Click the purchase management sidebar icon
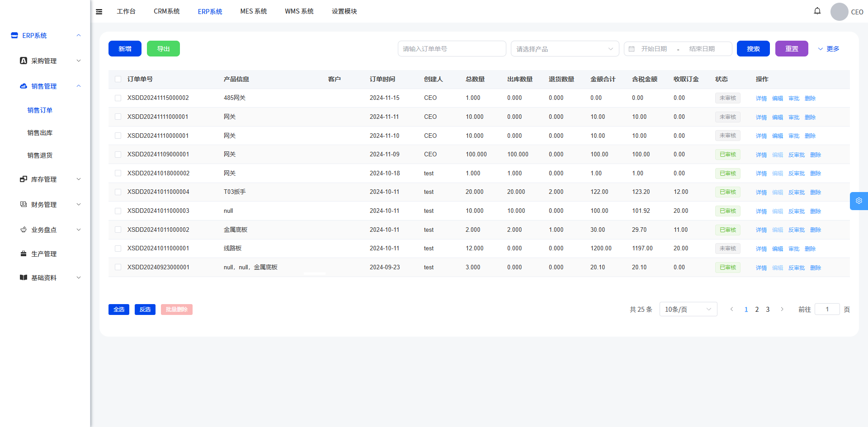The height and width of the screenshot is (427, 868). (24, 61)
